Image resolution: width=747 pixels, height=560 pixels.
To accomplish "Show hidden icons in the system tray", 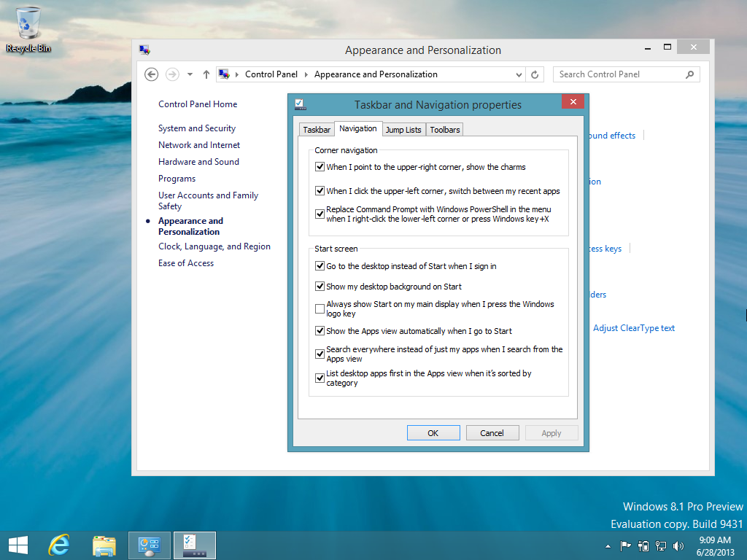I will (x=608, y=545).
